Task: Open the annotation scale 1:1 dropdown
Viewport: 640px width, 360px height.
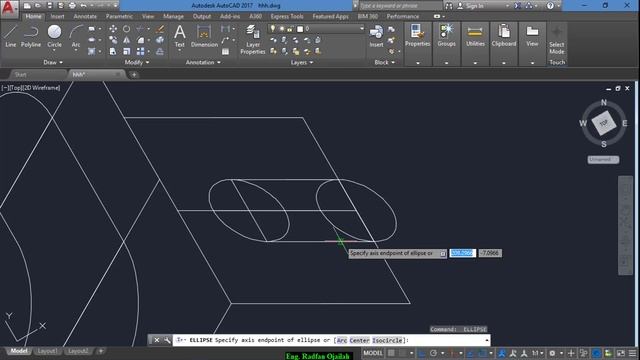Action: pyautogui.click(x=537, y=353)
